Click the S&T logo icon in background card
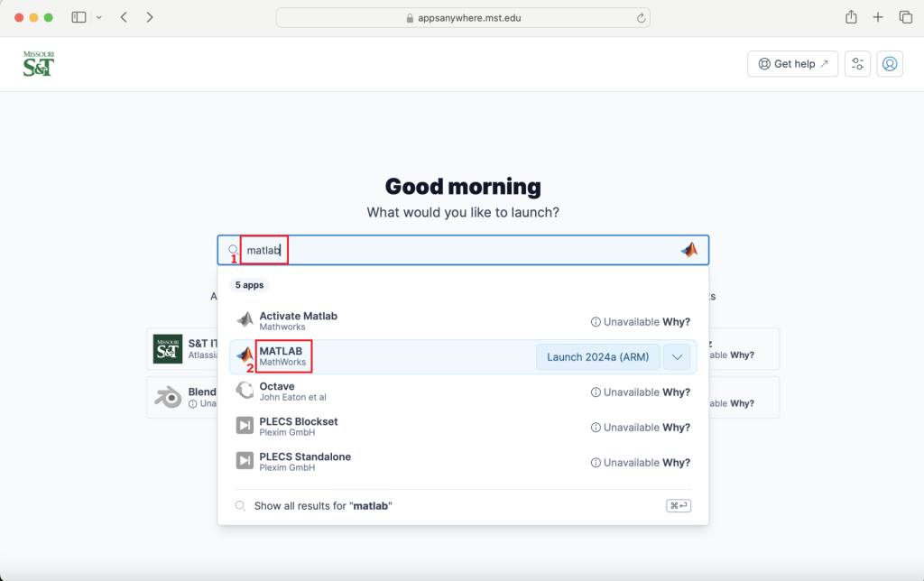Image resolution: width=924 pixels, height=581 pixels. 168,349
